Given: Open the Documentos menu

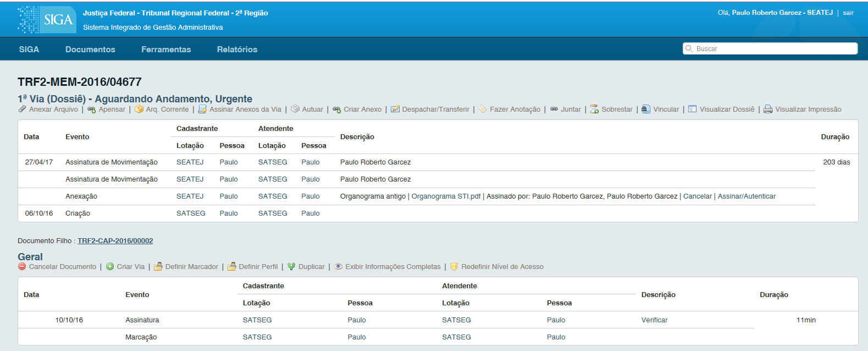Looking at the screenshot, I should pyautogui.click(x=90, y=49).
